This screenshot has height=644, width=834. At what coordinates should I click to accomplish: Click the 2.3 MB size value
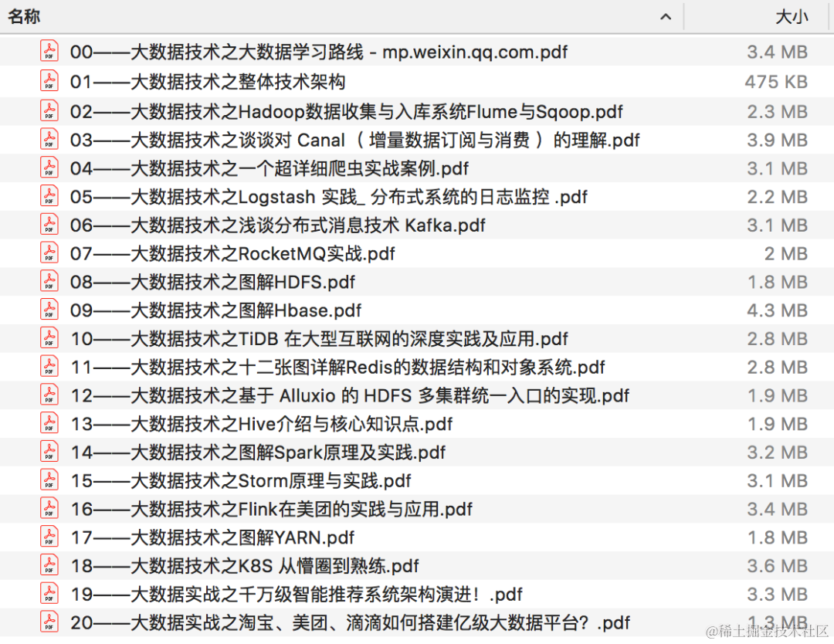coord(777,112)
